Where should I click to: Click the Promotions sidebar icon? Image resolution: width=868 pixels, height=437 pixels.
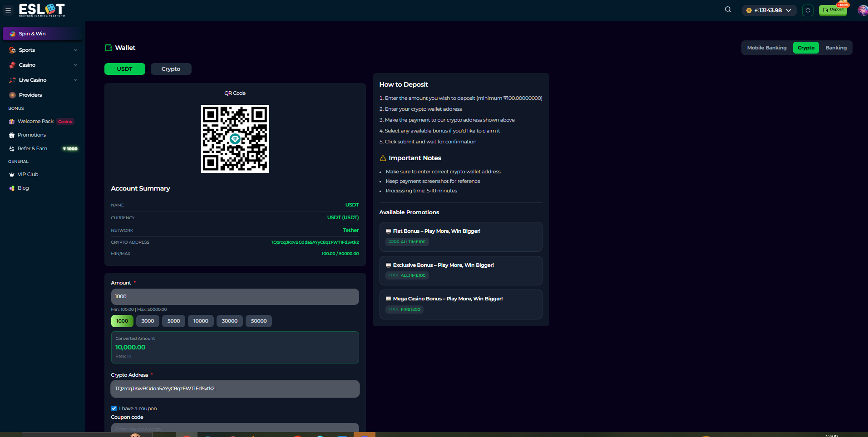(x=12, y=135)
